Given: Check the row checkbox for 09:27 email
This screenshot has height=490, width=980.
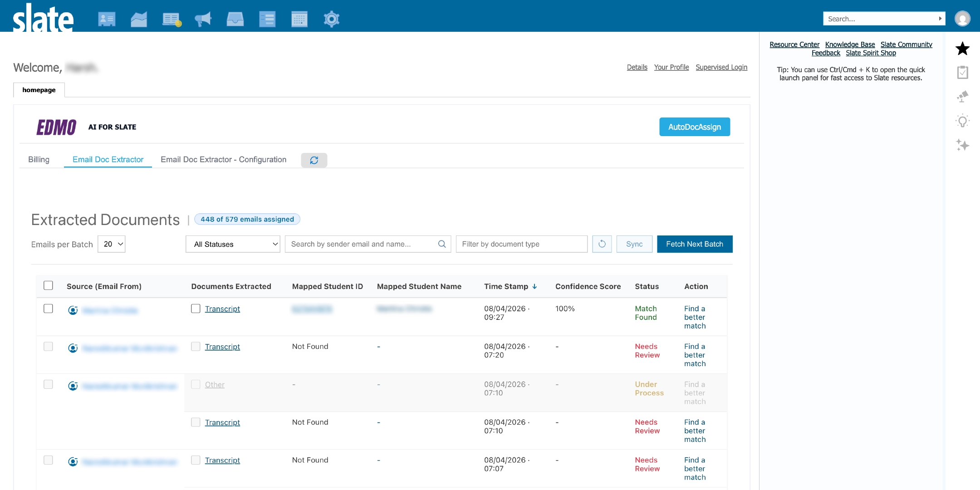Looking at the screenshot, I should coord(48,309).
